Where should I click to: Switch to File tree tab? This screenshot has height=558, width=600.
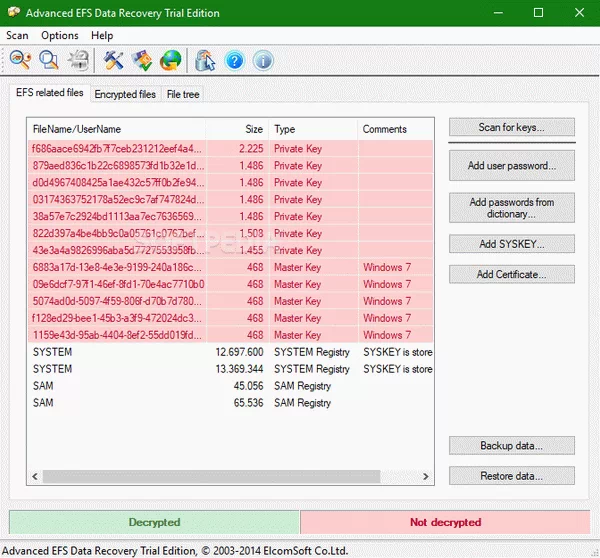tap(183, 94)
